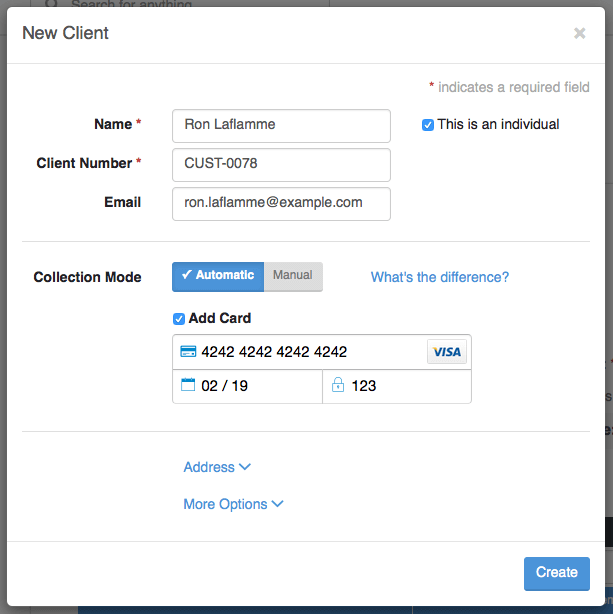This screenshot has width=613, height=614.
Task: Click the Create button
Action: 557,573
